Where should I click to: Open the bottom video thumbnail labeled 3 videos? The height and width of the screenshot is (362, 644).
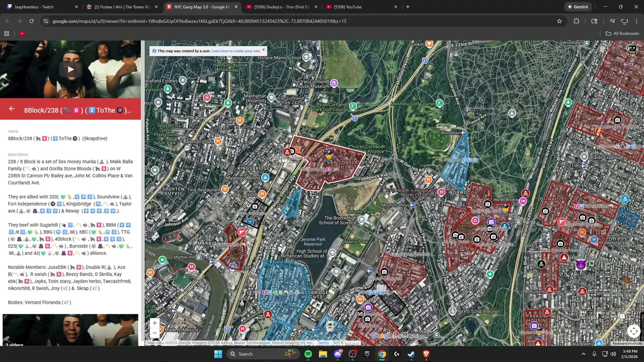click(70, 330)
